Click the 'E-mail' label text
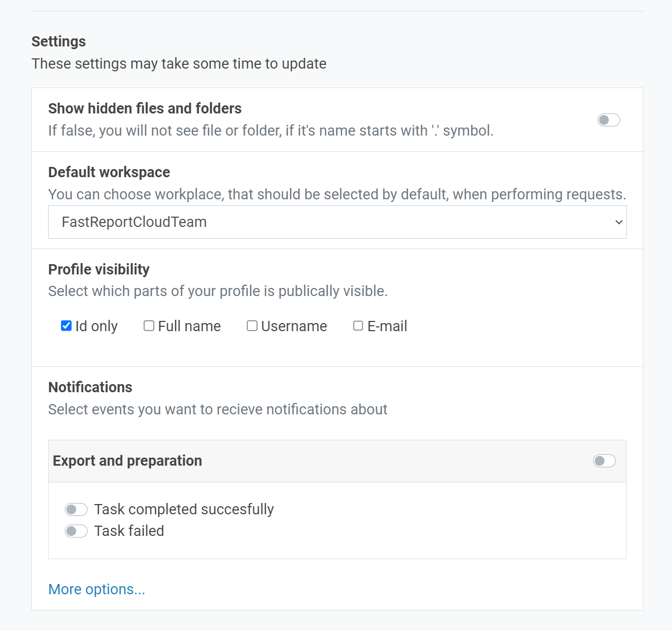 click(x=387, y=326)
